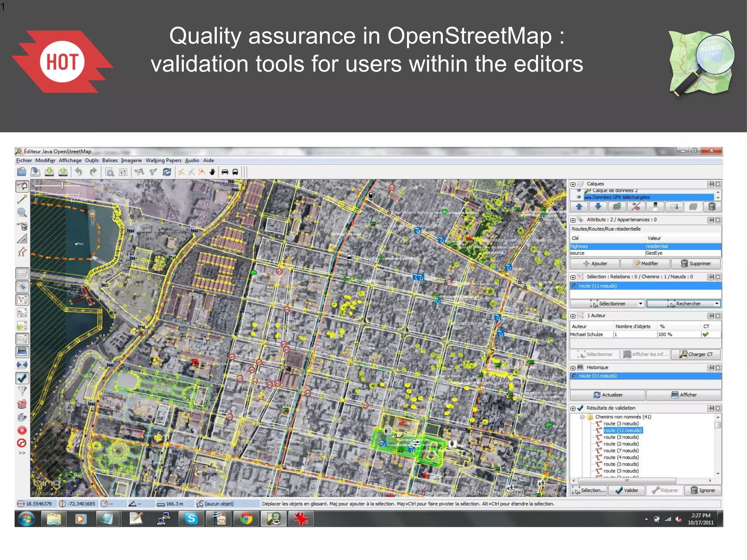Image resolution: width=747 pixels, height=560 pixels.
Task: Click the refresh globe toolbar icon
Action: [167, 172]
